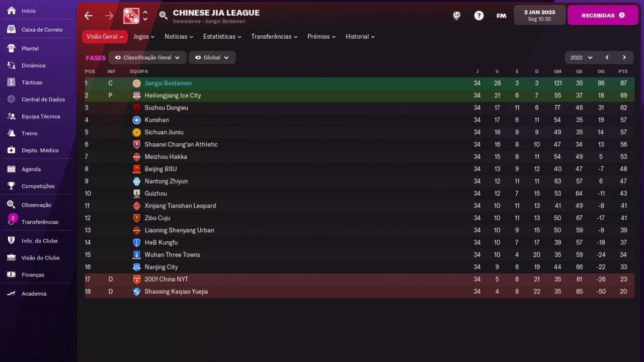Click the Chinese Jia League logo badge
The image size is (644, 362).
131,16
